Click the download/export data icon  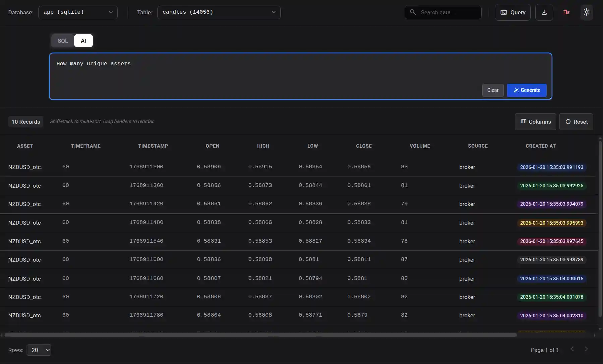544,12
